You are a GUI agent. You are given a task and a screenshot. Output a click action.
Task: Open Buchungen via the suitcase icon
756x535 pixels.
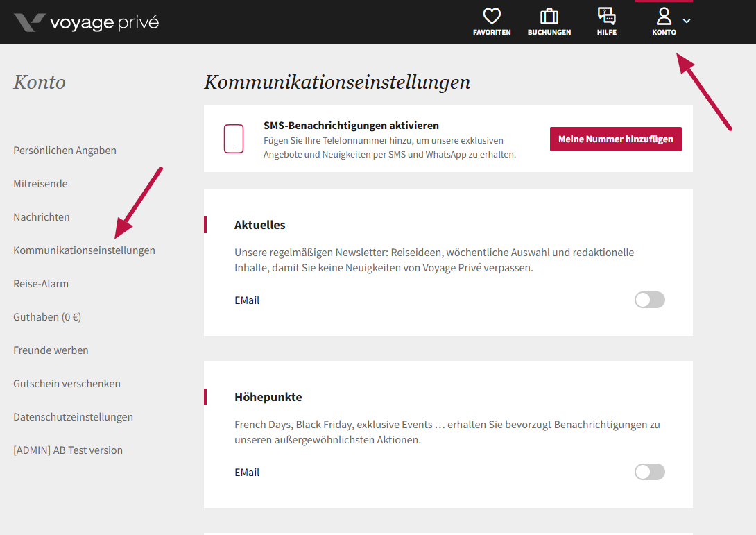pos(549,17)
